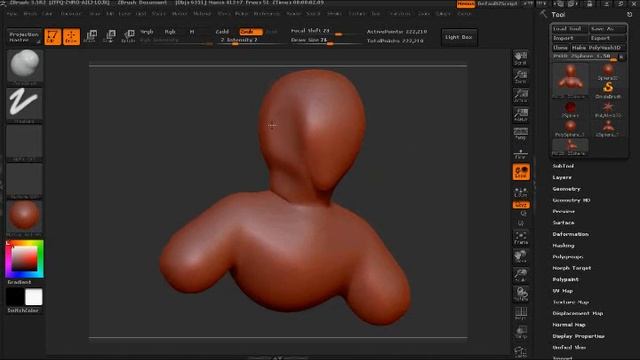640x360 pixels.
Task: Expand the Geometry section
Action: (x=566, y=189)
